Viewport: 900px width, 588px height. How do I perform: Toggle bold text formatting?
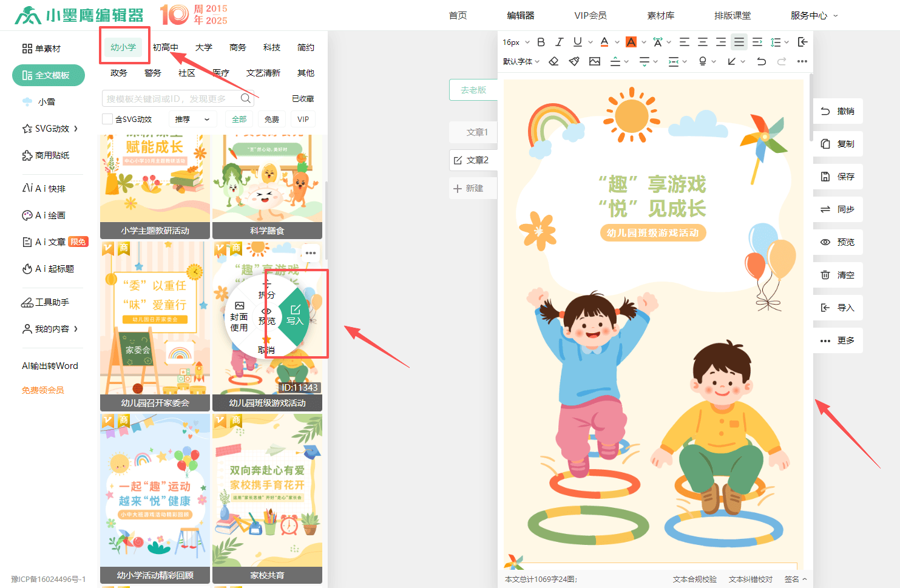(541, 42)
